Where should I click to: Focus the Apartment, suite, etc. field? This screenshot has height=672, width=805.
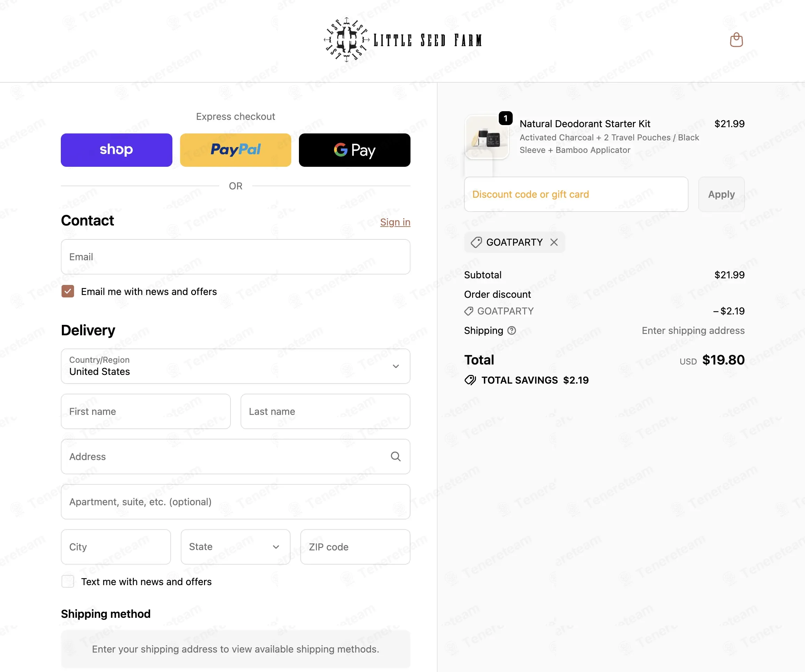click(235, 501)
